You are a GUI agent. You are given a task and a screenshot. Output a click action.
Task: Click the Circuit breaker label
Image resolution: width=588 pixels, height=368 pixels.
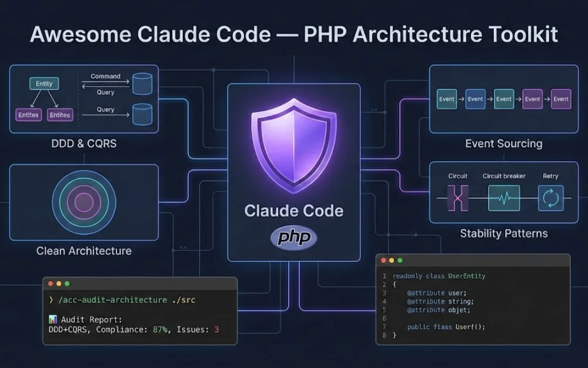pos(504,176)
